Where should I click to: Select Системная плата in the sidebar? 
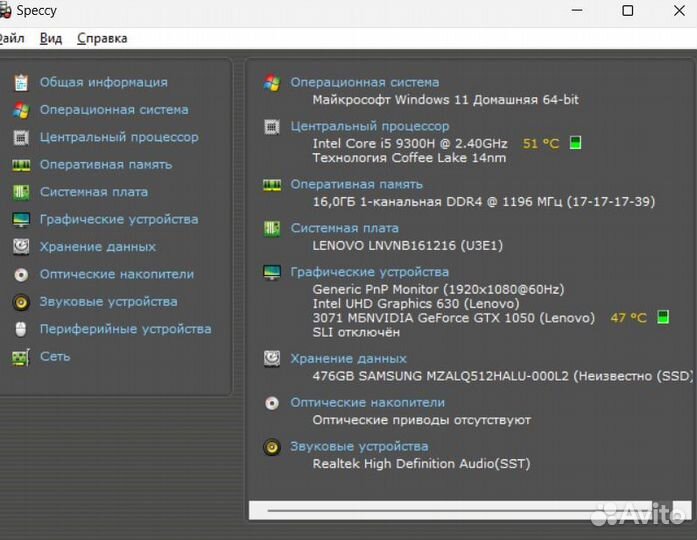coord(94,192)
